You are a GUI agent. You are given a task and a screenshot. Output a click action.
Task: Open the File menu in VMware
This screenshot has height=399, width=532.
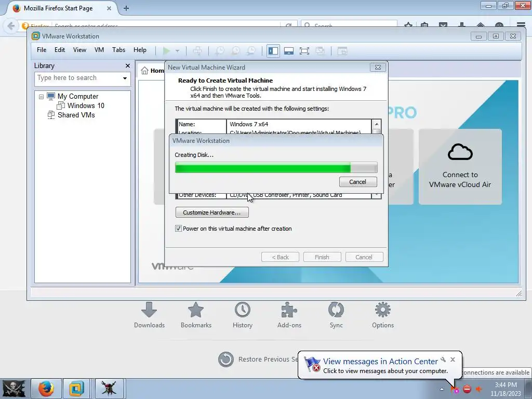[42, 50]
